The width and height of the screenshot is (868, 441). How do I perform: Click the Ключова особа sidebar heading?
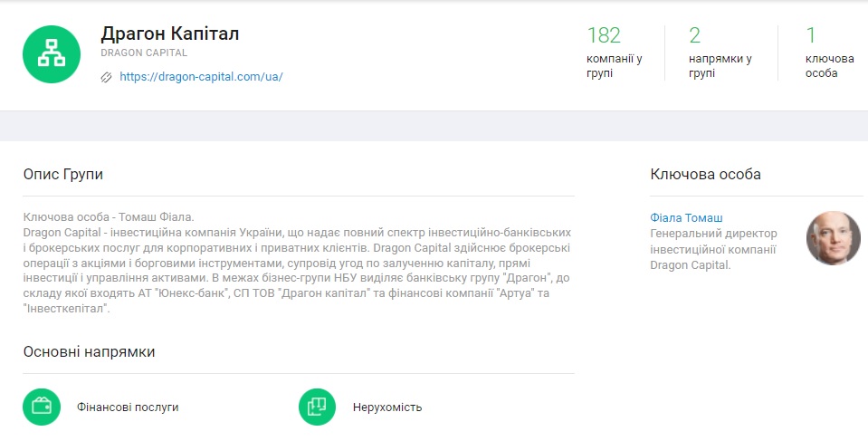tap(705, 174)
